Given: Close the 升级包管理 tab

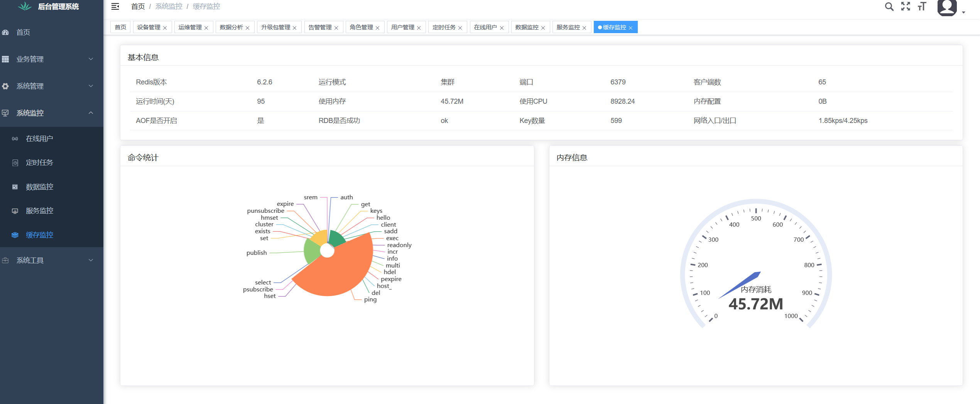Looking at the screenshot, I should (x=294, y=28).
